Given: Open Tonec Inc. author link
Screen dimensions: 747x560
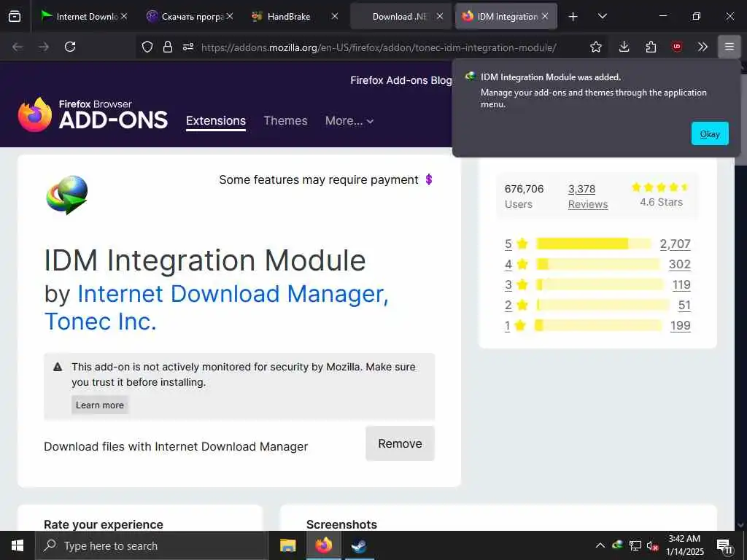Looking at the screenshot, I should point(100,322).
